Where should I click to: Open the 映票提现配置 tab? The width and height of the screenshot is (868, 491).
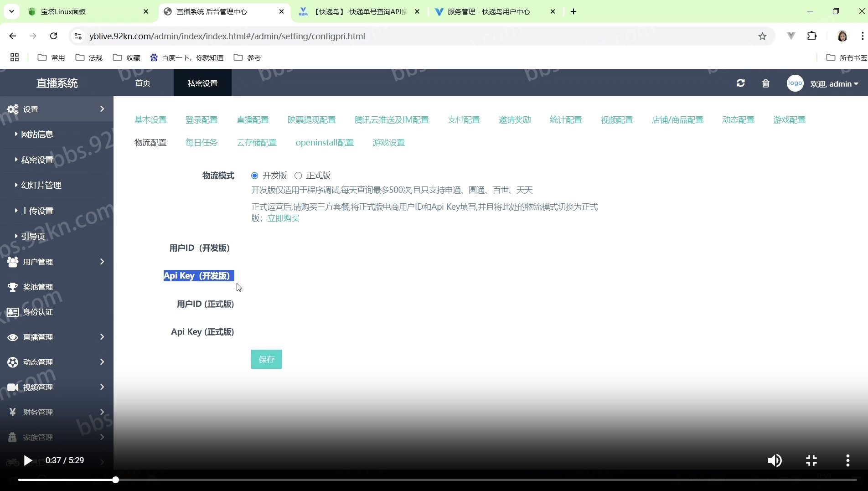(311, 120)
